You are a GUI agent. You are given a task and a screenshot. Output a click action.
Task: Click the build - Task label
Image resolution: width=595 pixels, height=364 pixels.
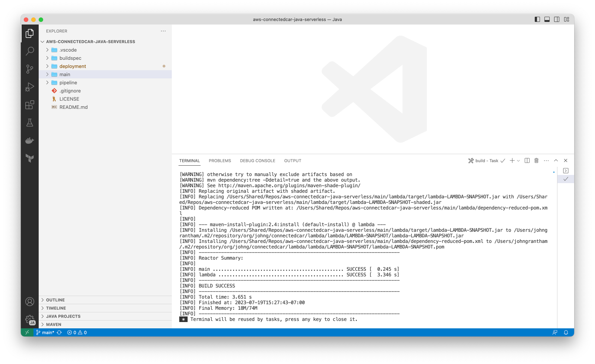(487, 161)
